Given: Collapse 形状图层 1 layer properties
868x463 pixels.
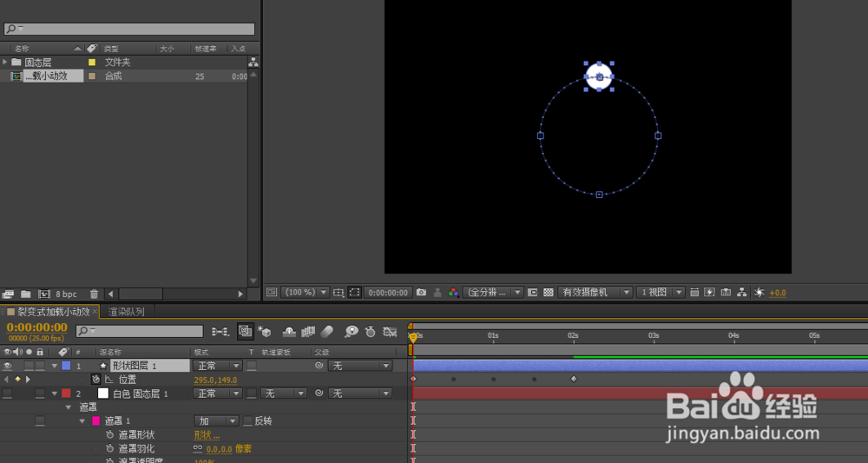Looking at the screenshot, I should (x=54, y=366).
